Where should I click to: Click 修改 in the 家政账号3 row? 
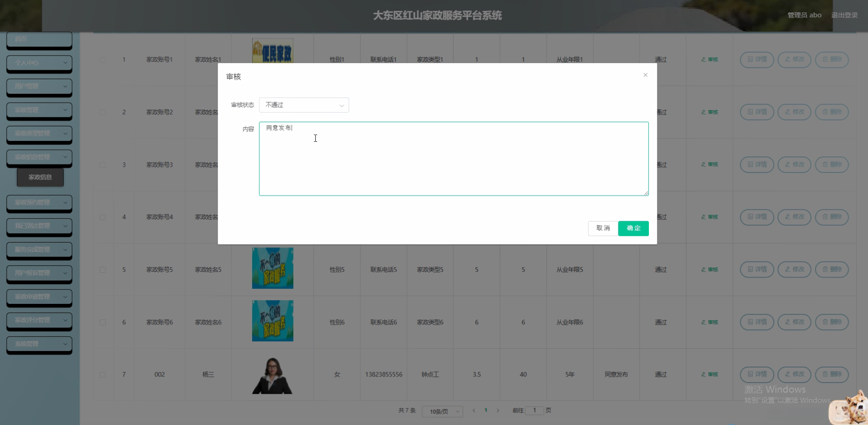coord(794,164)
